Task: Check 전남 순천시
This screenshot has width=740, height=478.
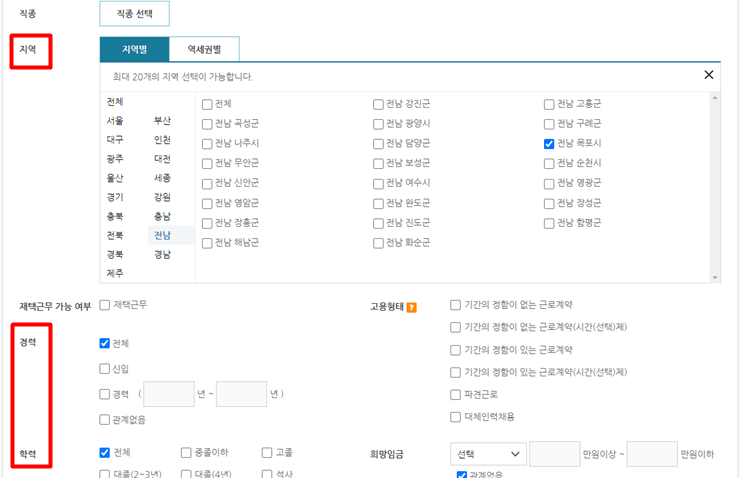Action: coord(549,164)
